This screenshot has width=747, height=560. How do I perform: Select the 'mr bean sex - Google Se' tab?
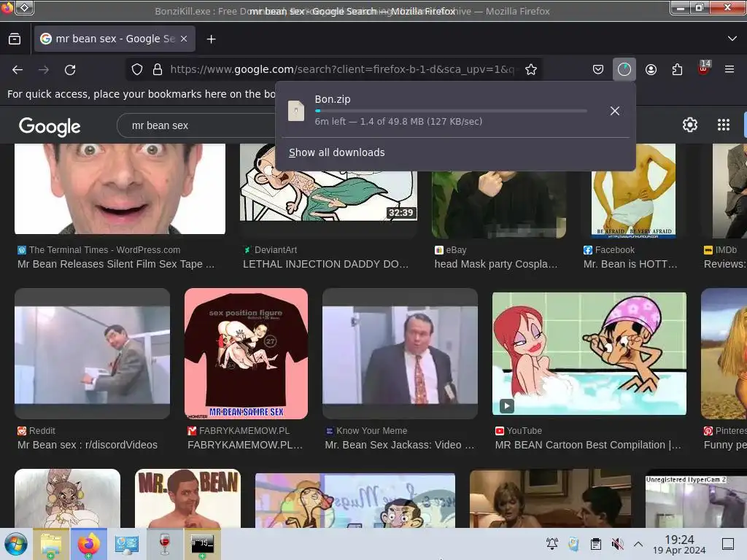(115, 39)
